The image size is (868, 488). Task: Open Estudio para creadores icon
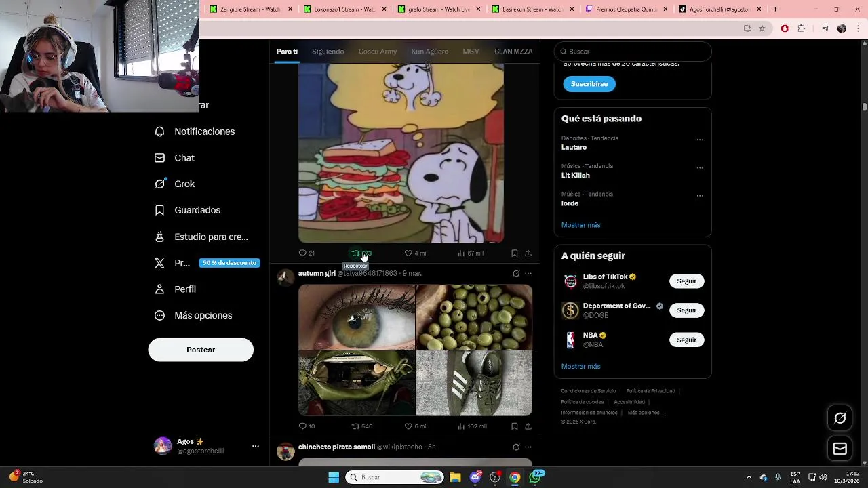pyautogui.click(x=159, y=237)
